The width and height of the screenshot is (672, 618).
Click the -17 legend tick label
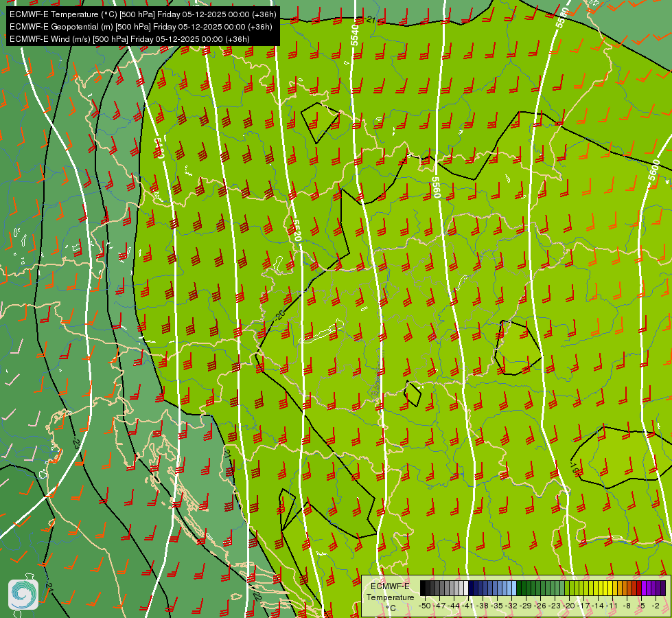[x=584, y=606]
